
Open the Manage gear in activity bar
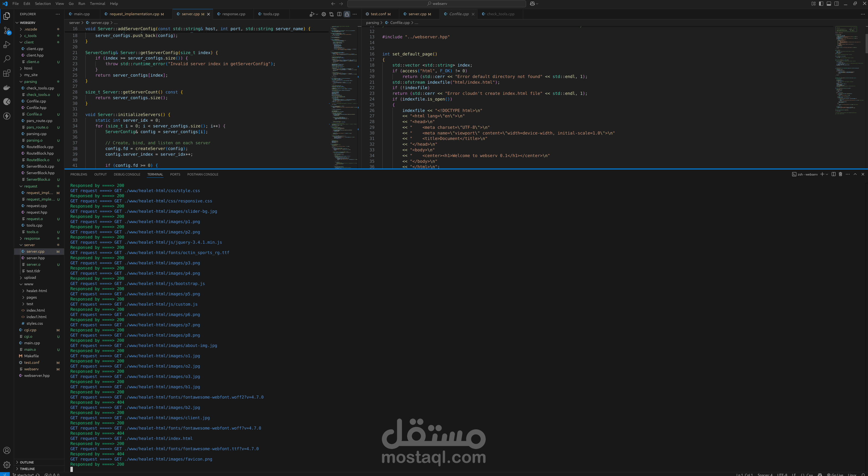point(7,465)
